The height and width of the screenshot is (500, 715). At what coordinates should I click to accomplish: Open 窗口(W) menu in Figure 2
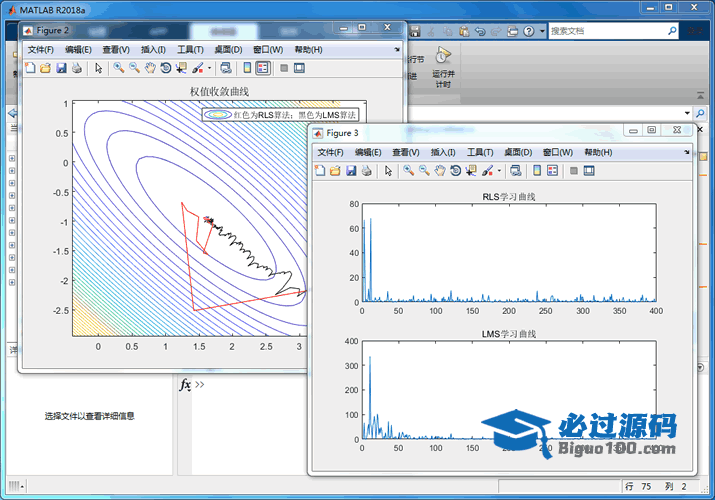(268, 50)
